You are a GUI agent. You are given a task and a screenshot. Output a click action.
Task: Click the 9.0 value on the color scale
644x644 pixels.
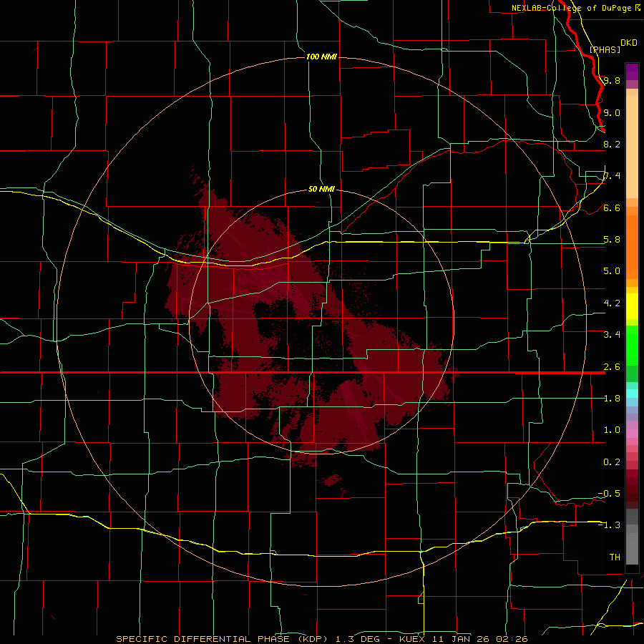click(612, 112)
